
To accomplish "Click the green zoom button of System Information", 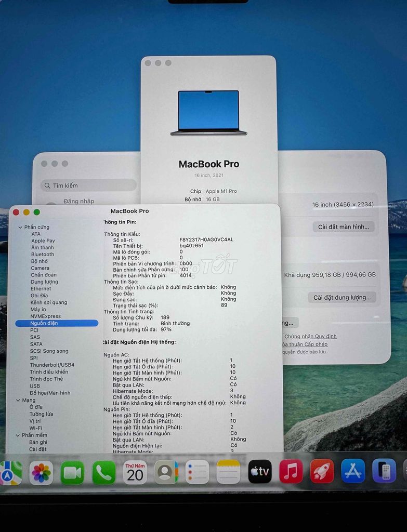I will click(37, 212).
